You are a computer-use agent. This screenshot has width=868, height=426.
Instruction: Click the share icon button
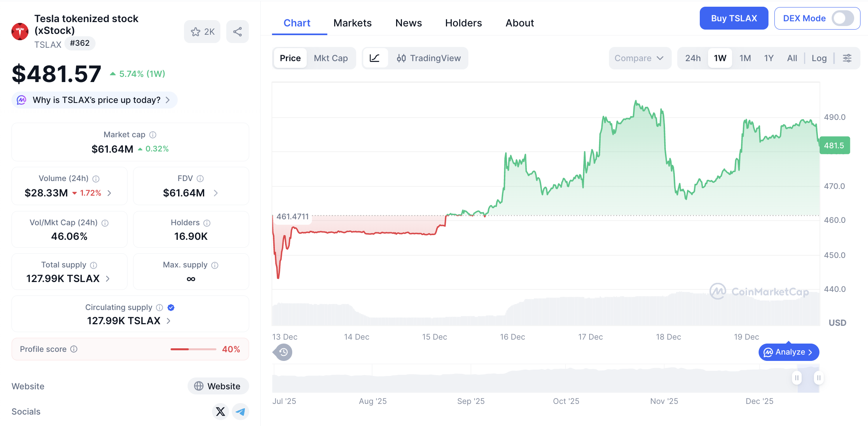tap(237, 32)
